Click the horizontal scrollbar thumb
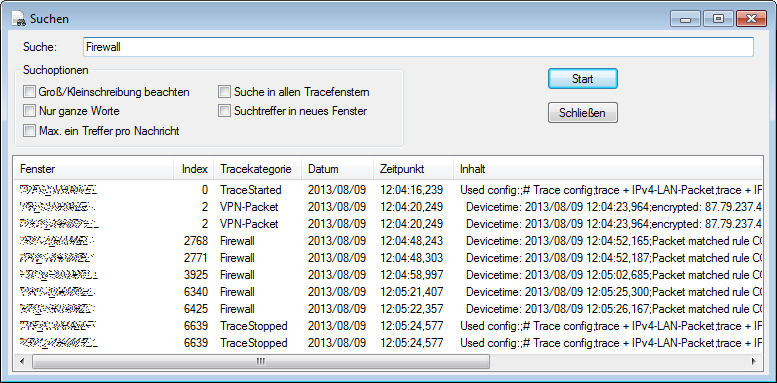 [261, 362]
